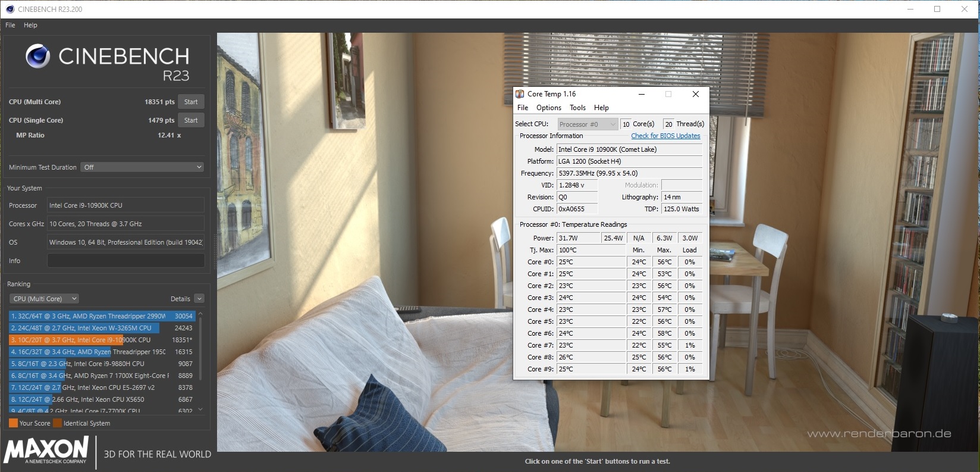The width and height of the screenshot is (980, 472).
Task: Minimize the Core Temp window
Action: (x=642, y=94)
